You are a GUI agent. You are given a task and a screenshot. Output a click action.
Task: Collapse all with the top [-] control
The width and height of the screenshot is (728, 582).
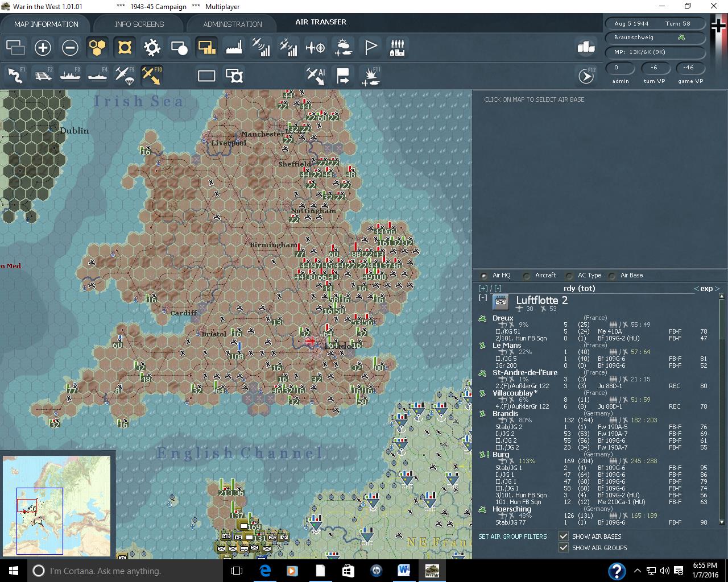pyautogui.click(x=498, y=289)
